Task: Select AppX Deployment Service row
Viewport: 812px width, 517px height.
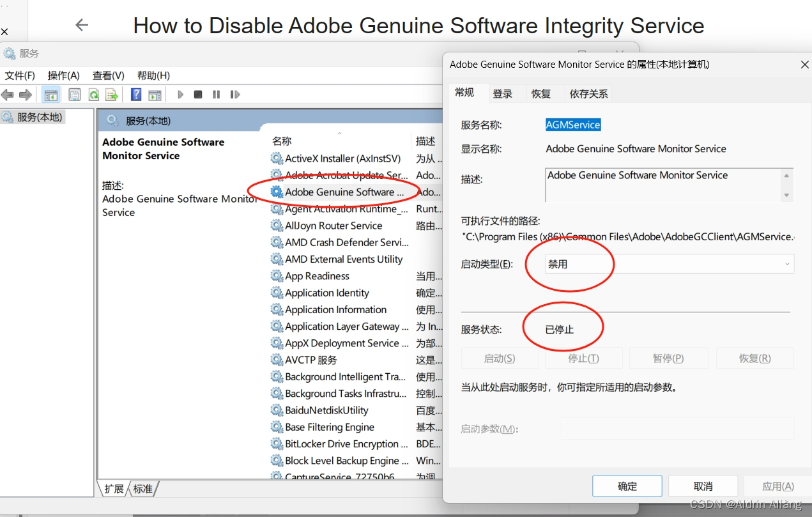Action: pyautogui.click(x=355, y=343)
